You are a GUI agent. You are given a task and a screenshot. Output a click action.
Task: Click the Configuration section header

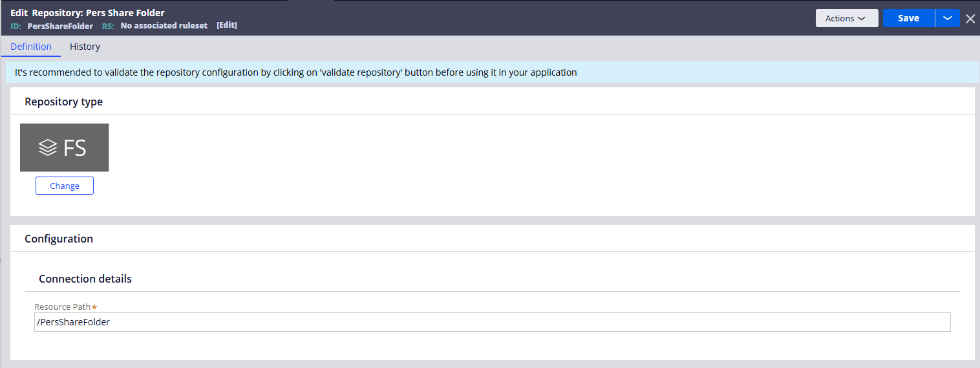click(x=59, y=239)
